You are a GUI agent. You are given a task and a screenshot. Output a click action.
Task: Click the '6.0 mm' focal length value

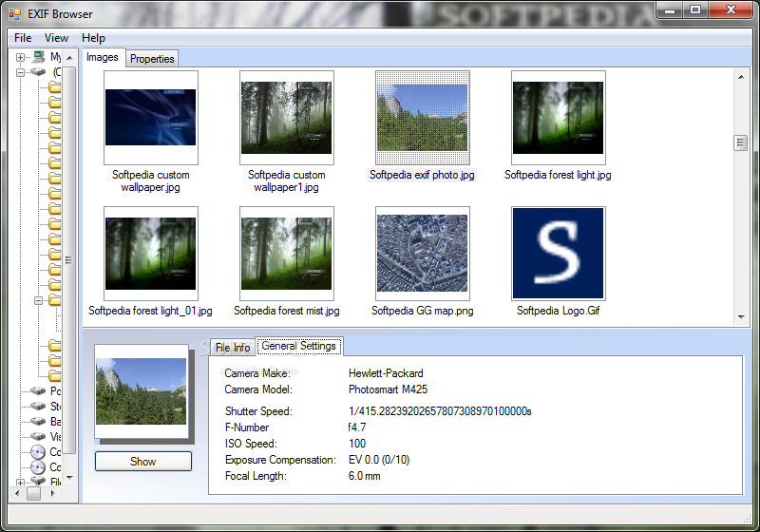(x=365, y=476)
